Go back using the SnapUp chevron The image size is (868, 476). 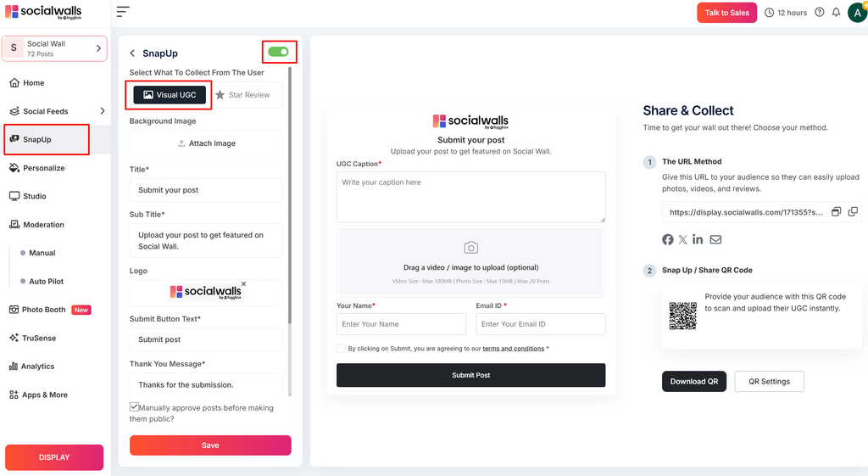[x=132, y=53]
